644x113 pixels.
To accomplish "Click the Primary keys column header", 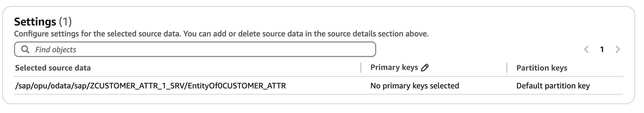I will 394,67.
